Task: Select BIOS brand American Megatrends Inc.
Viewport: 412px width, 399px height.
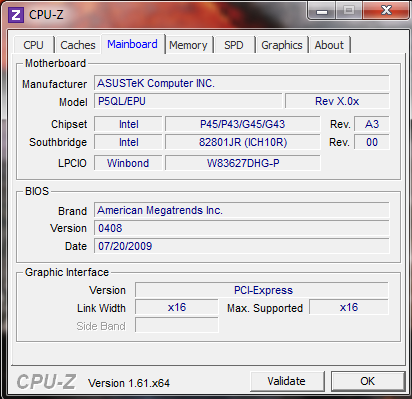Action: pos(242,210)
